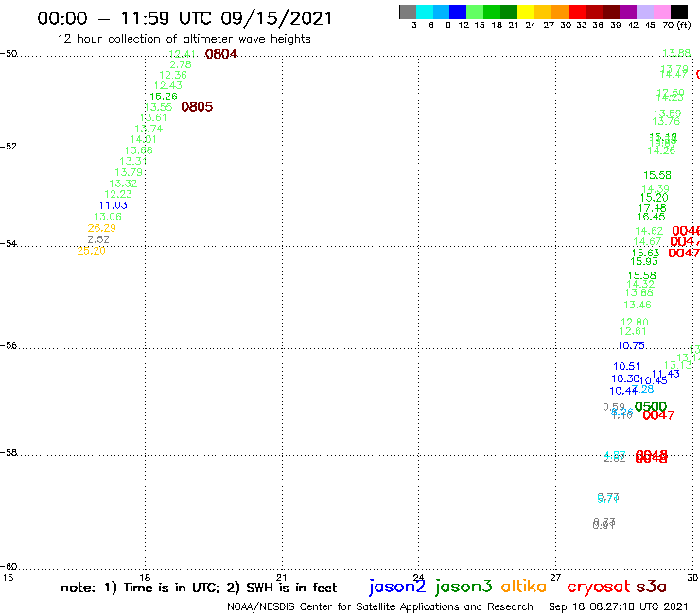
Task: Click the wave height value '14.62'
Action: tap(649, 232)
